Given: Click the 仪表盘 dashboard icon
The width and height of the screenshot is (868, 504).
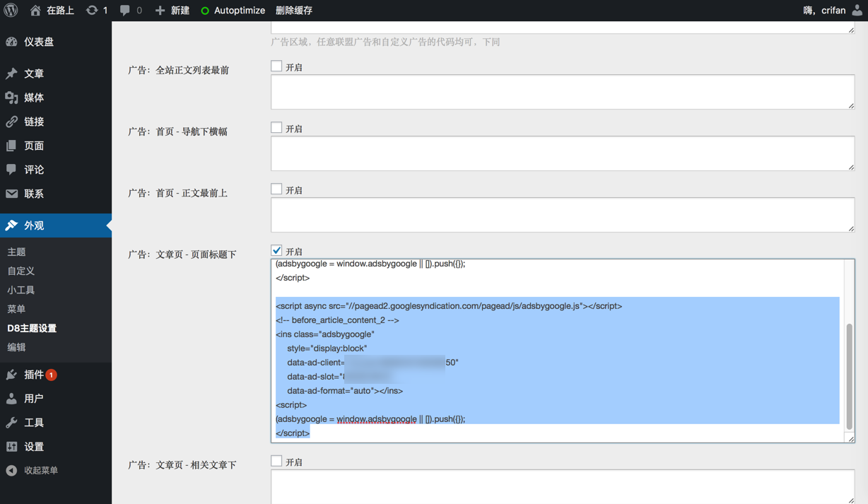Looking at the screenshot, I should pyautogui.click(x=12, y=42).
